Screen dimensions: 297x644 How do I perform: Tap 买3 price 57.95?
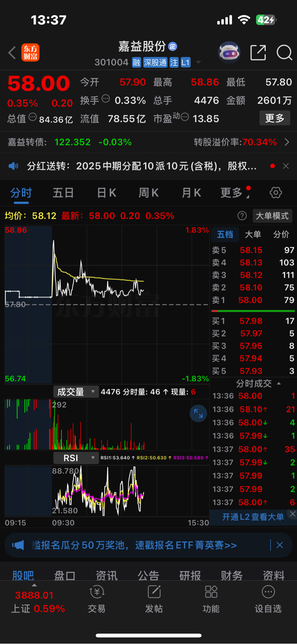pos(251,346)
